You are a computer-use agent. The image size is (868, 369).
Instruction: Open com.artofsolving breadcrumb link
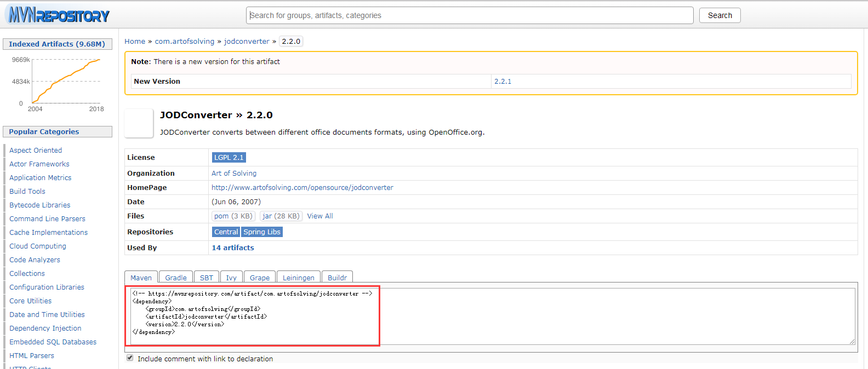[185, 42]
